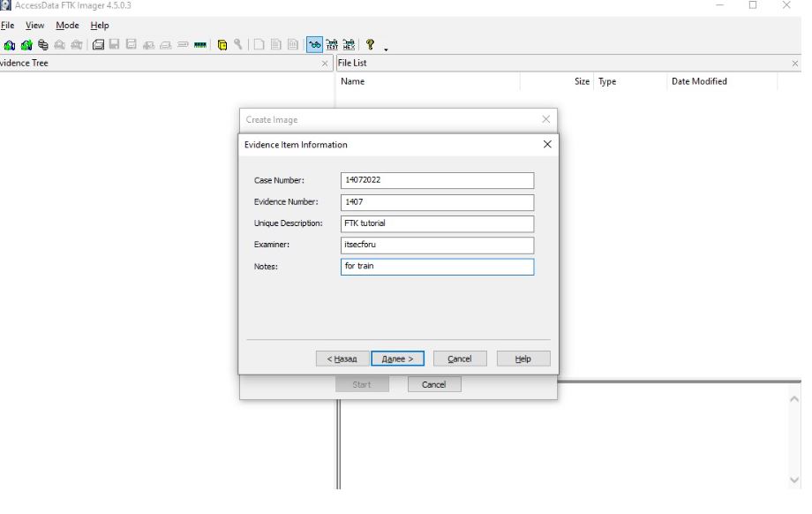The image size is (812, 514).
Task: Click the Capture Memory green RAM icon
Action: pyautogui.click(x=199, y=45)
